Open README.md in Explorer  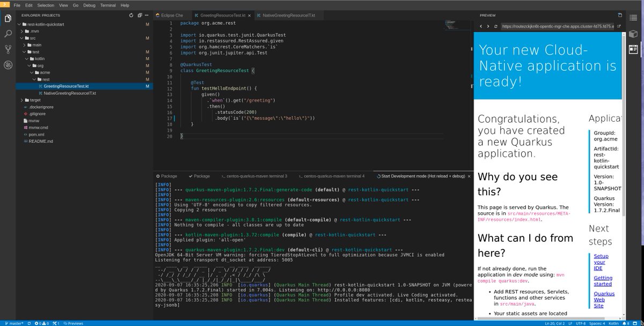point(41,142)
